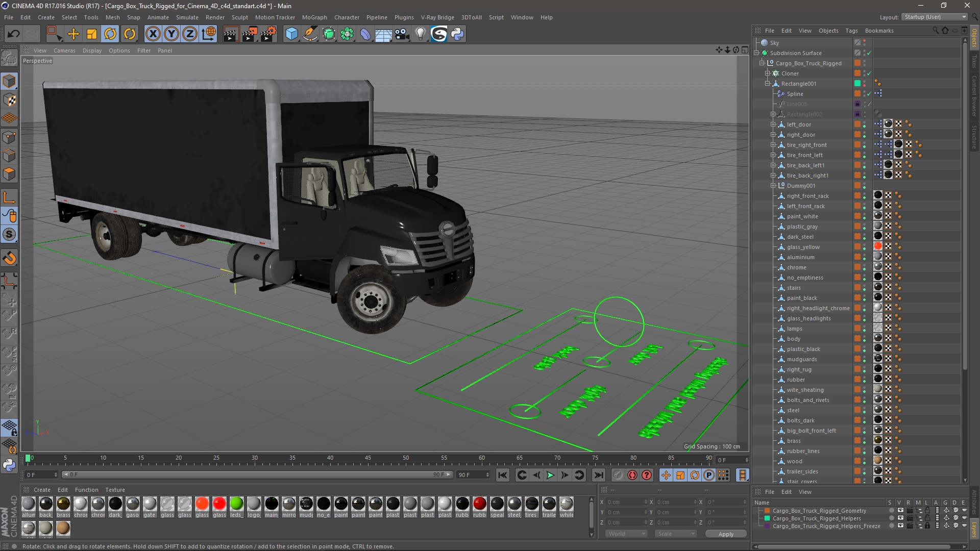Add a light object
This screenshot has width=980, height=551.
click(x=421, y=34)
